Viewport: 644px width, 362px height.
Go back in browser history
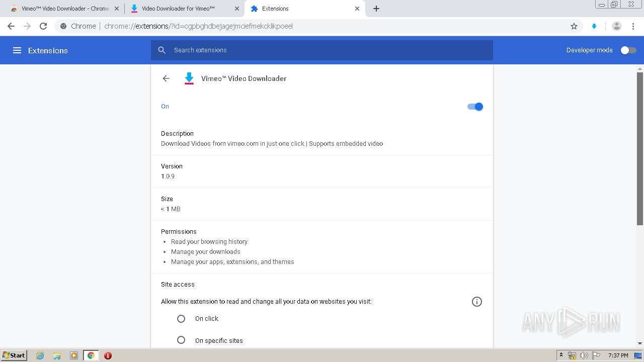(11, 26)
